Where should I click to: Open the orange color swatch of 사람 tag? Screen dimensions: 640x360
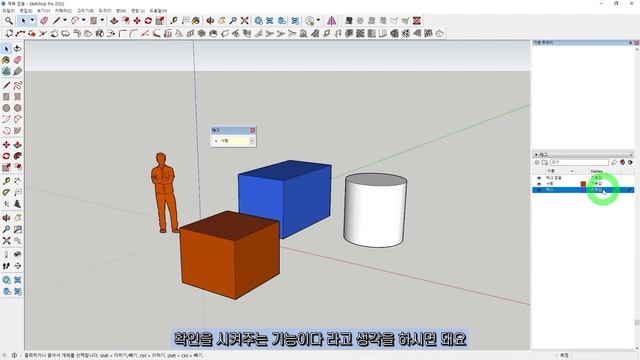click(583, 184)
